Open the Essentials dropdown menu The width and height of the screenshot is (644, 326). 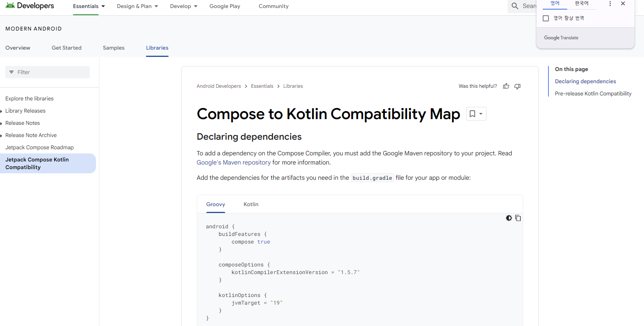tap(89, 6)
